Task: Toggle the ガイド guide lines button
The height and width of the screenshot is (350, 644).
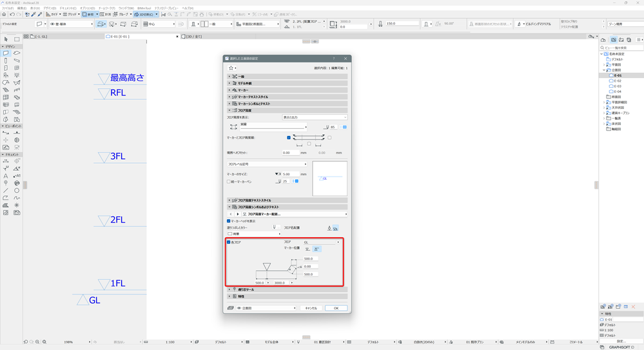Action: pyautogui.click(x=52, y=14)
